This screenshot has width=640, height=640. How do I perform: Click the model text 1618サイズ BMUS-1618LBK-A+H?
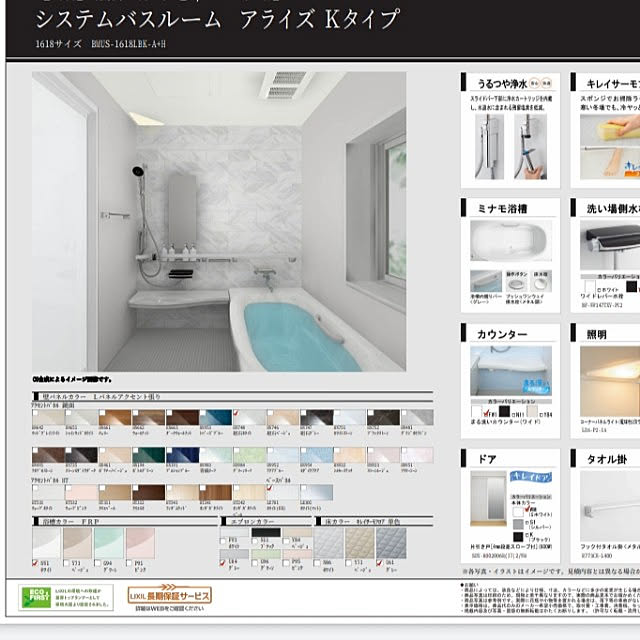100,44
